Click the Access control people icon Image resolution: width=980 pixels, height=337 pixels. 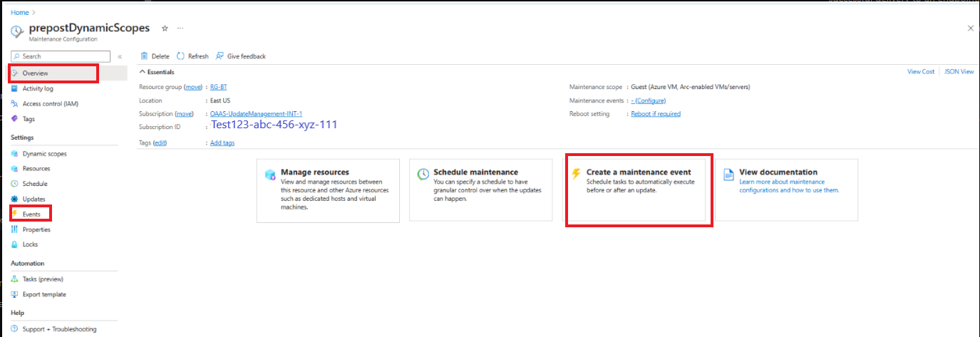tap(15, 103)
